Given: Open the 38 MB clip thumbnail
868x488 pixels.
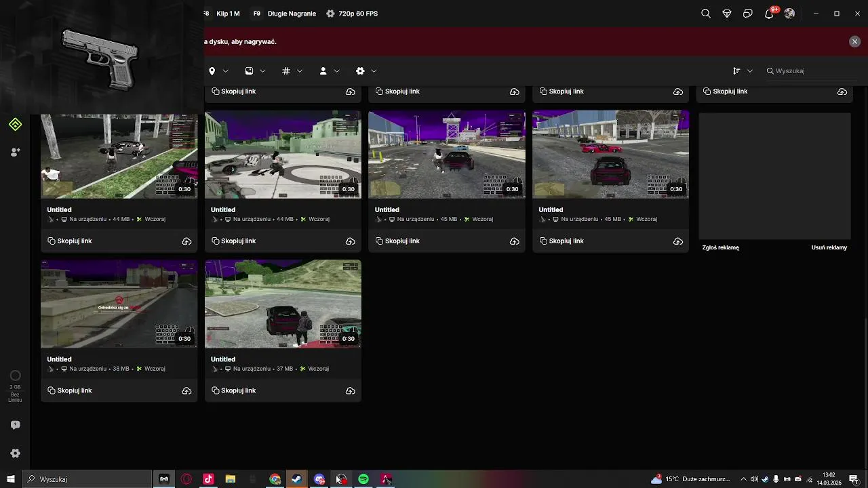Looking at the screenshot, I should (x=119, y=304).
